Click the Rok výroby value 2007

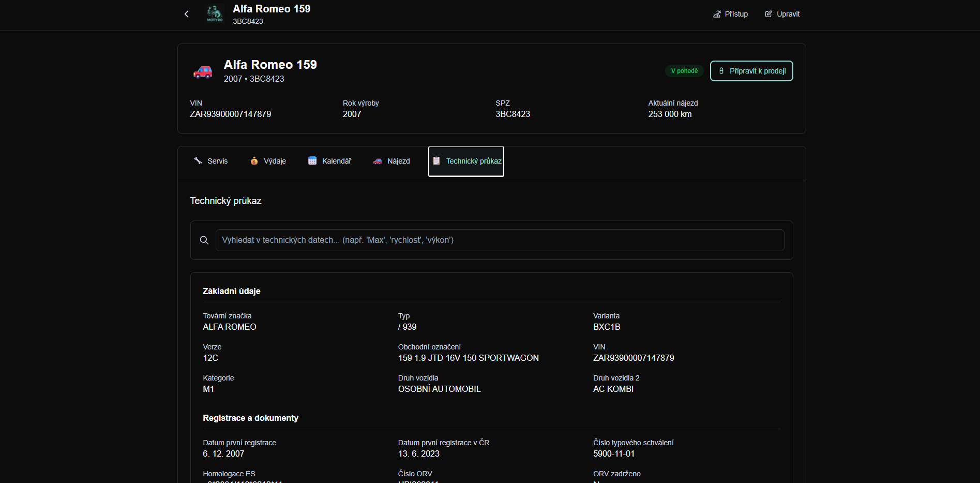coord(352,114)
